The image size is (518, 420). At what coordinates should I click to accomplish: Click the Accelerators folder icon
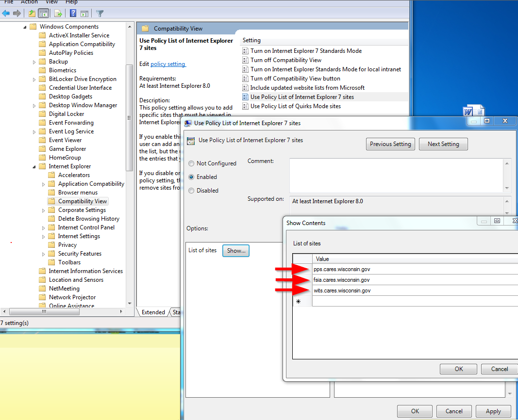tap(51, 175)
